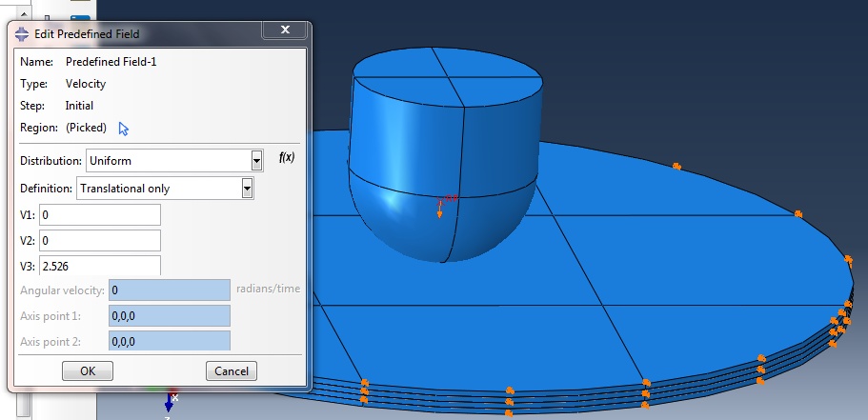Click the 'Predefined Field-1' name text
This screenshot has width=868, height=420.
[x=111, y=62]
